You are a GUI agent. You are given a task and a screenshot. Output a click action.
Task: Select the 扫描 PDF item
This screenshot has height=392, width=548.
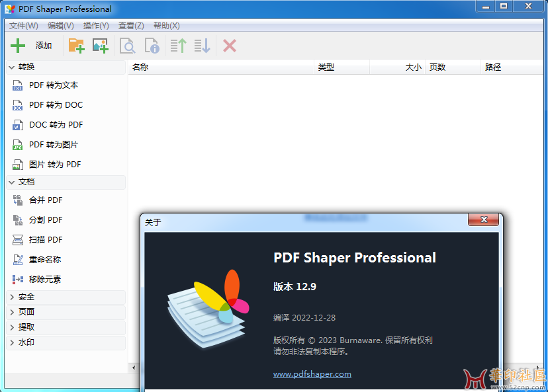click(46, 240)
